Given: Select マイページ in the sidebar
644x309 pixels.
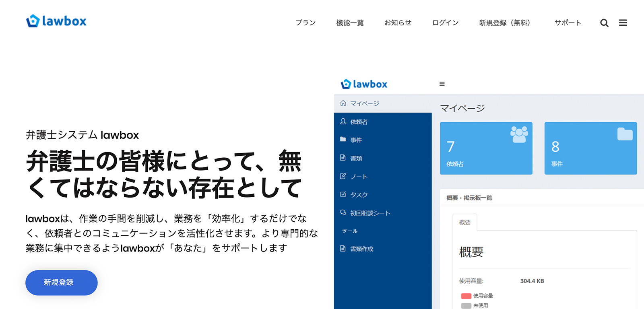Looking at the screenshot, I should click(383, 103).
